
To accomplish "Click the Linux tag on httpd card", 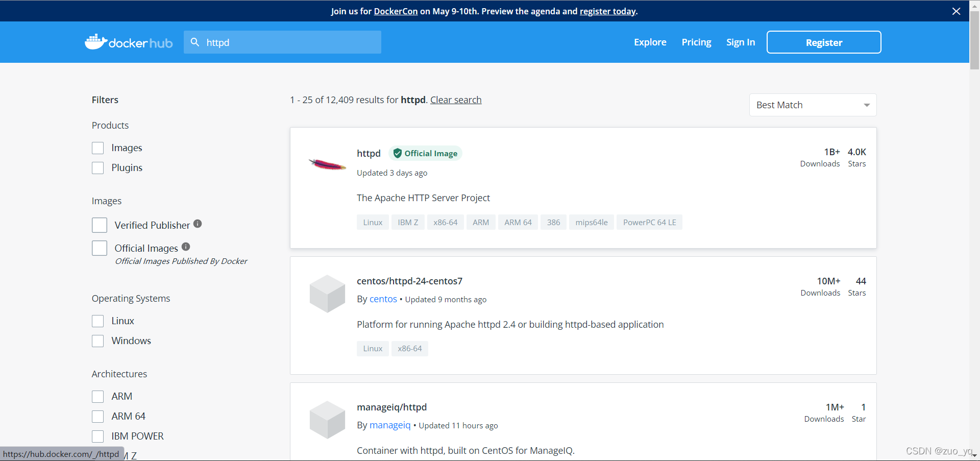I will click(373, 223).
